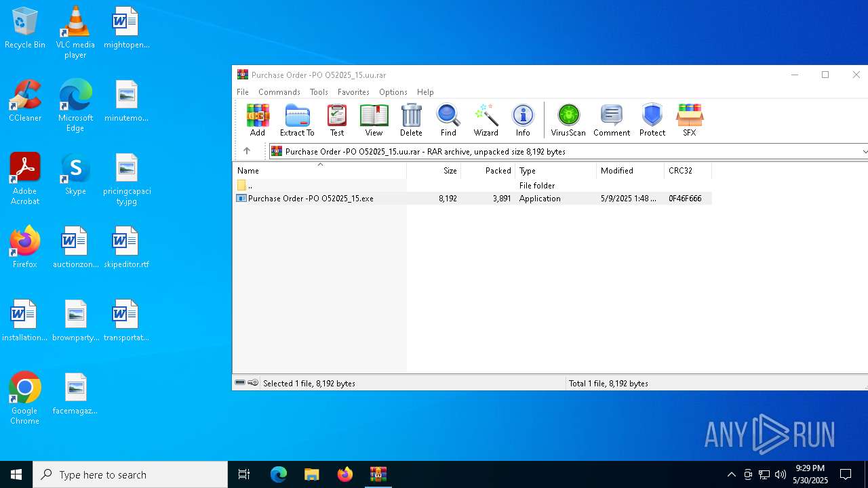
Task: Click CRC32 value 0F46F666
Action: pyautogui.click(x=685, y=199)
